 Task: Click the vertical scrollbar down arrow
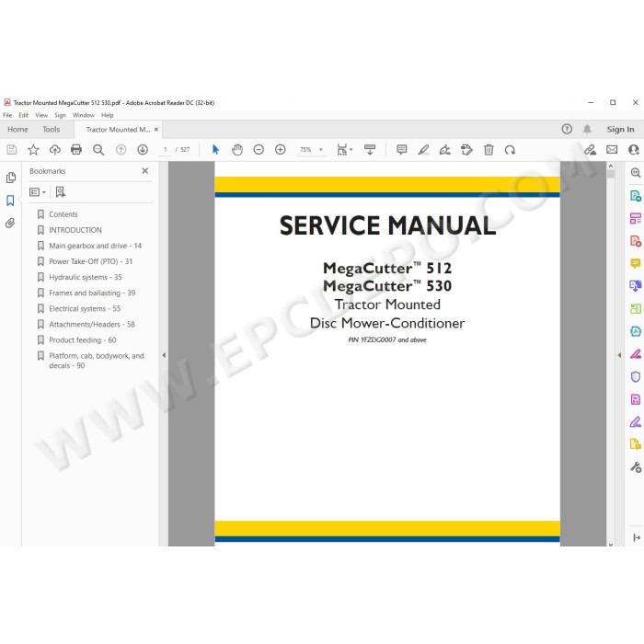[611, 545]
